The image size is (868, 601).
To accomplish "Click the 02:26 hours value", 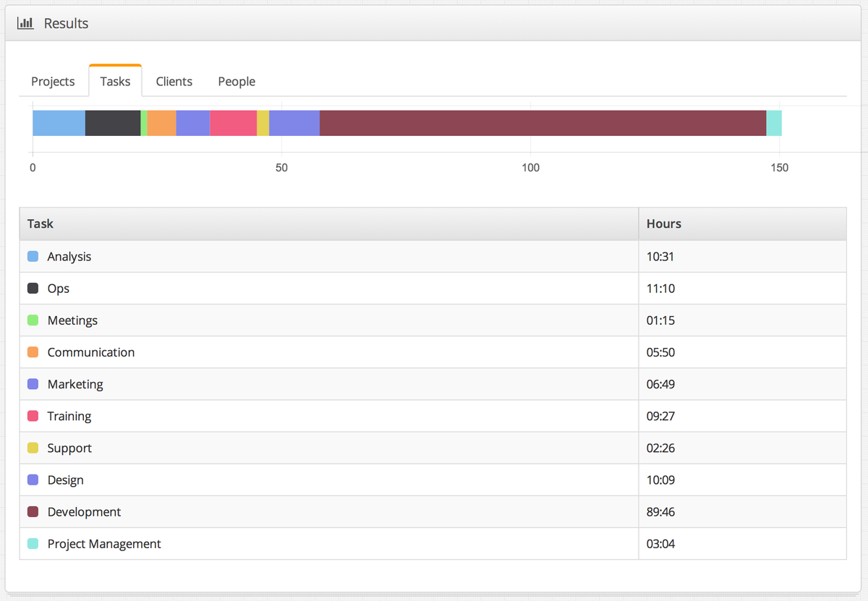I will 660,448.
